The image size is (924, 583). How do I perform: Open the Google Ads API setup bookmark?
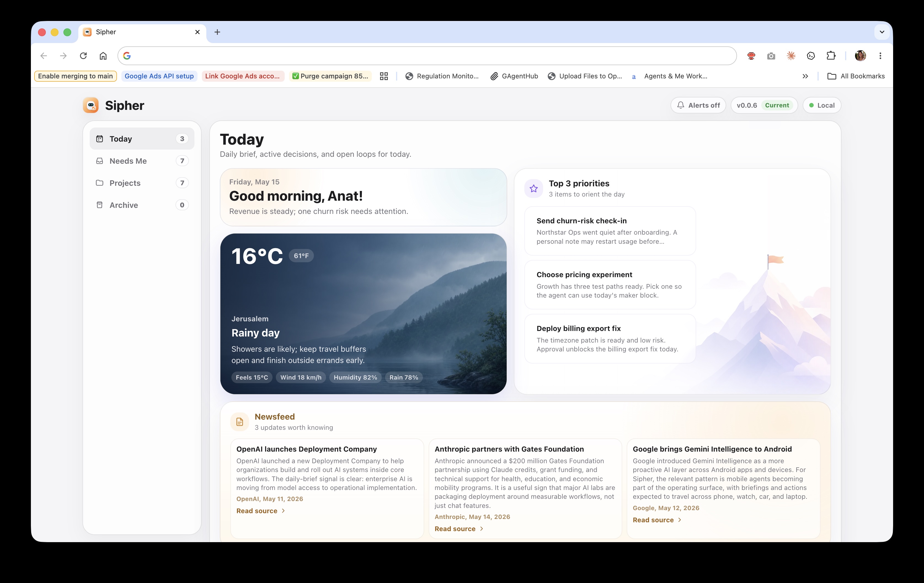pyautogui.click(x=159, y=76)
